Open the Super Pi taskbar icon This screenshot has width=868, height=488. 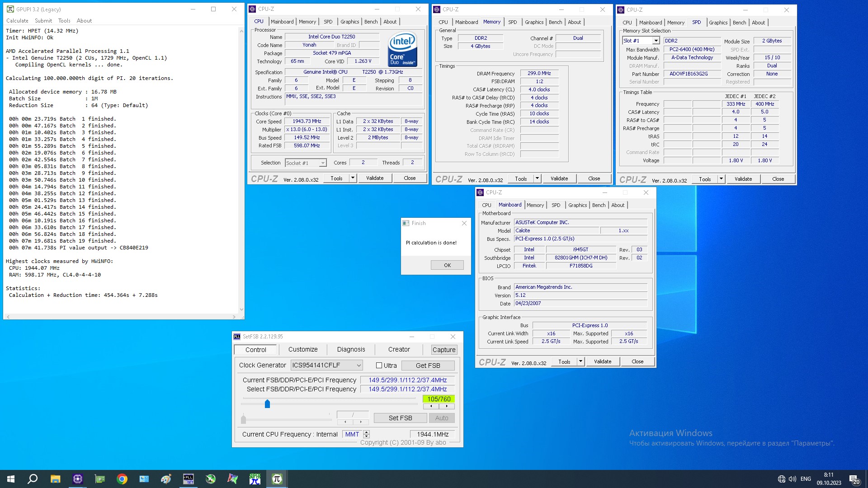pyautogui.click(x=255, y=479)
